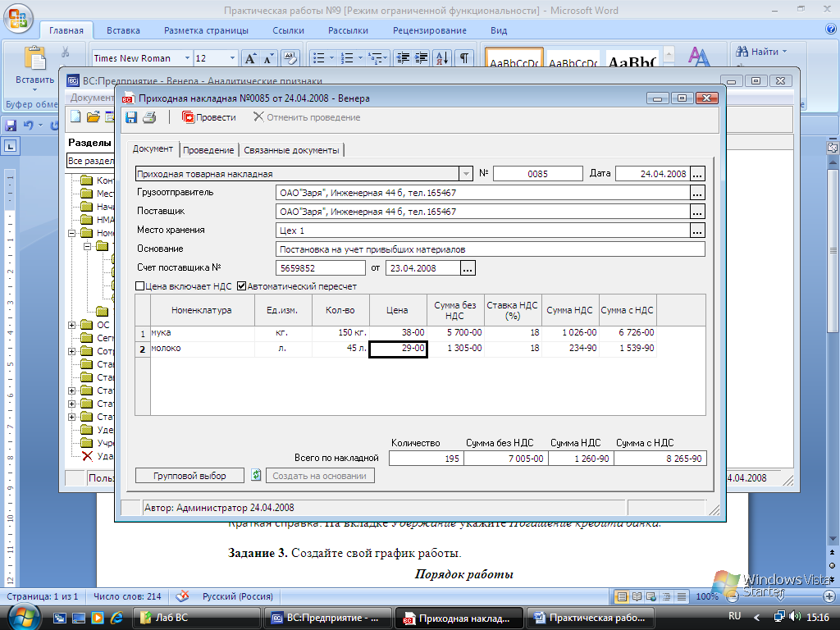Open the Times New Roman font dropdown
The image size is (840, 630).
[x=188, y=58]
